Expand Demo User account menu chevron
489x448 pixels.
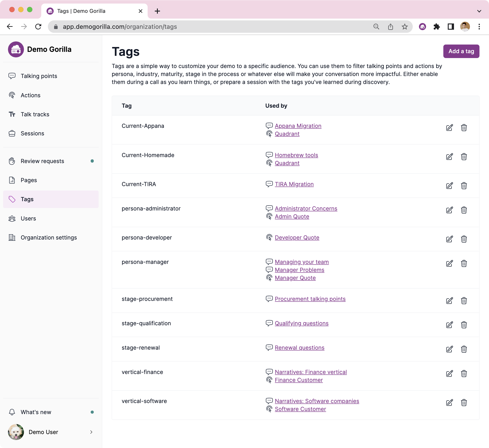[91, 432]
